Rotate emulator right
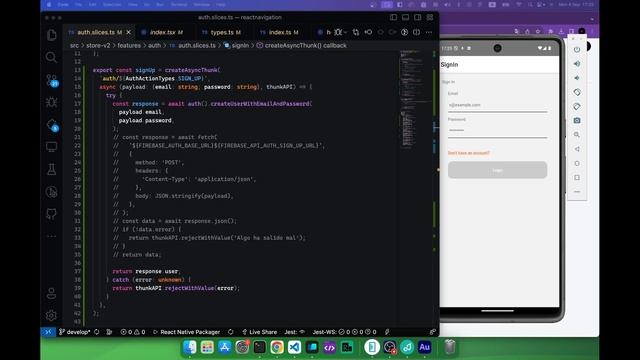Screen dimensions: 640x360 click(x=577, y=107)
